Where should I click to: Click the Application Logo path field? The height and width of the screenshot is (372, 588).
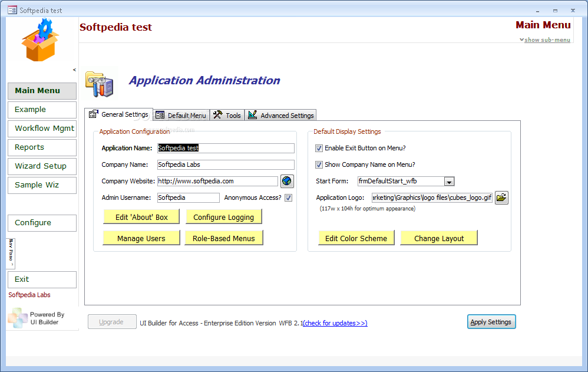[x=432, y=198]
